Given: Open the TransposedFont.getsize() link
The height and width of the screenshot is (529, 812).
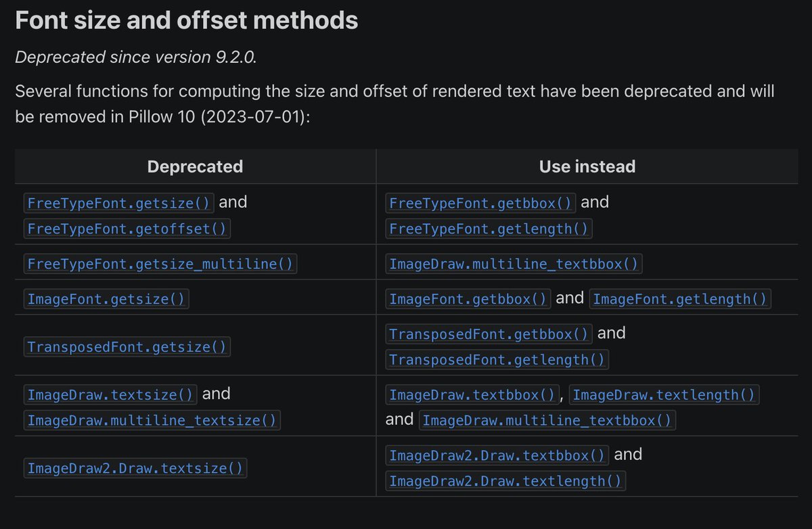Looking at the screenshot, I should (x=127, y=347).
